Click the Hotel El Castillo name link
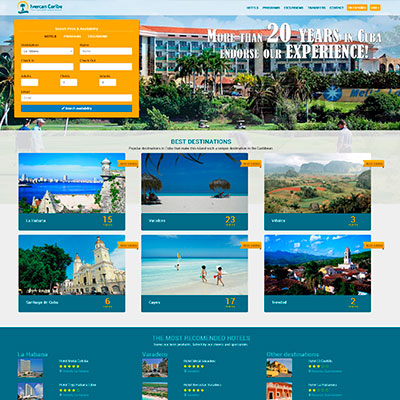Screen dimensions: 400x400 click(320, 361)
